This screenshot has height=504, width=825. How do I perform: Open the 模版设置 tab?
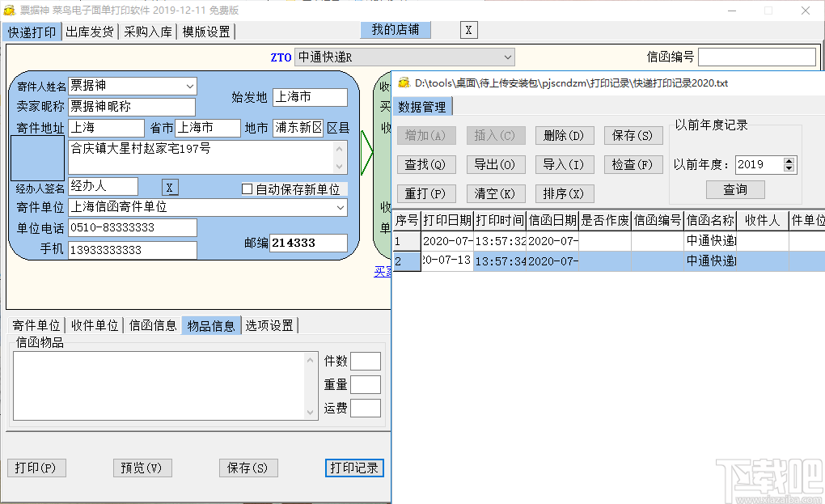point(206,32)
